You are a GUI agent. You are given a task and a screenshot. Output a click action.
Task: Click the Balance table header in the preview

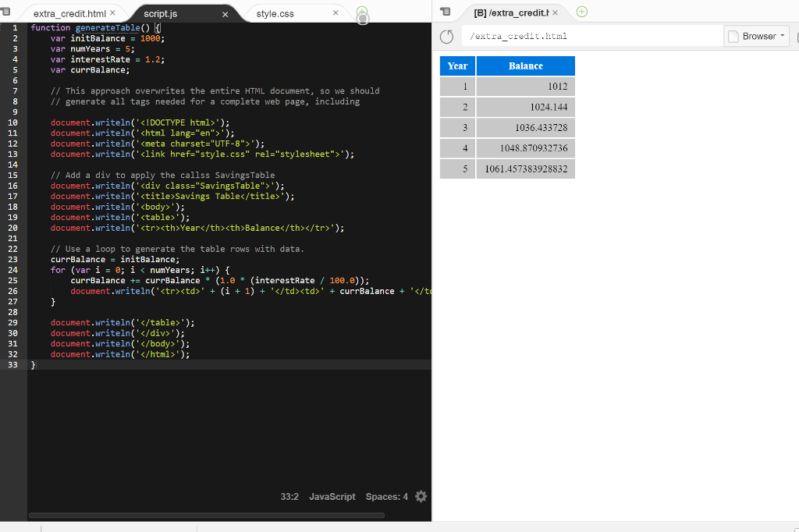click(x=526, y=66)
